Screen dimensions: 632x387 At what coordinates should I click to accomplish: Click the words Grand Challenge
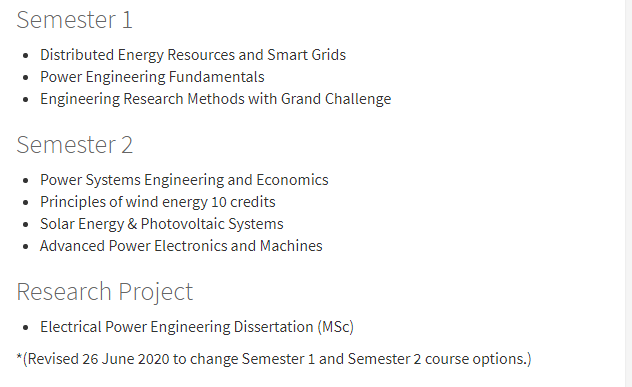[x=336, y=99]
